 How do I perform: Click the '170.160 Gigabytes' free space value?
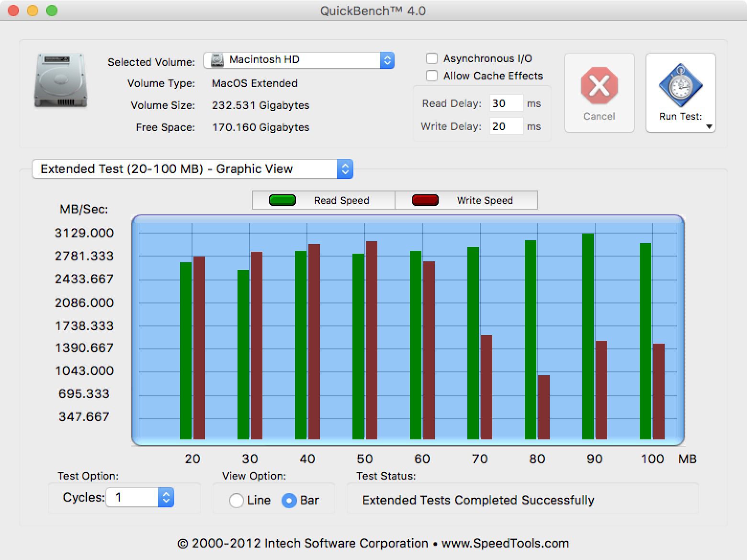point(260,127)
